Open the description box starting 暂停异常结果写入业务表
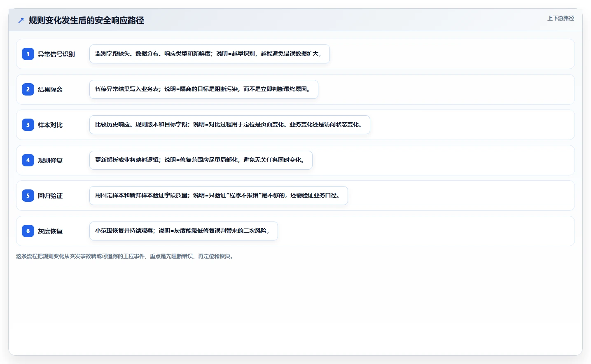The height and width of the screenshot is (364, 591). [x=204, y=89]
